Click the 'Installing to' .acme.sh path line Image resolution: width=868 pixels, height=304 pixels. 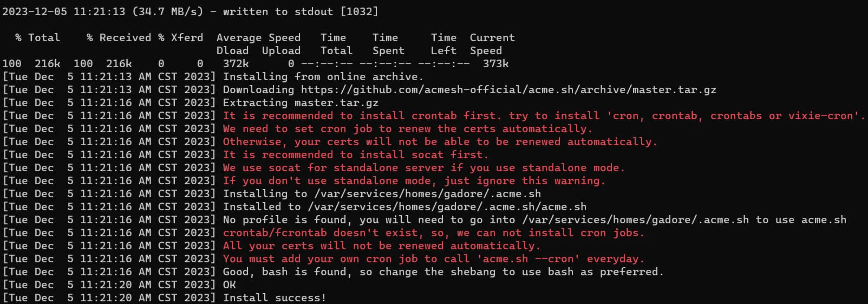382,193
